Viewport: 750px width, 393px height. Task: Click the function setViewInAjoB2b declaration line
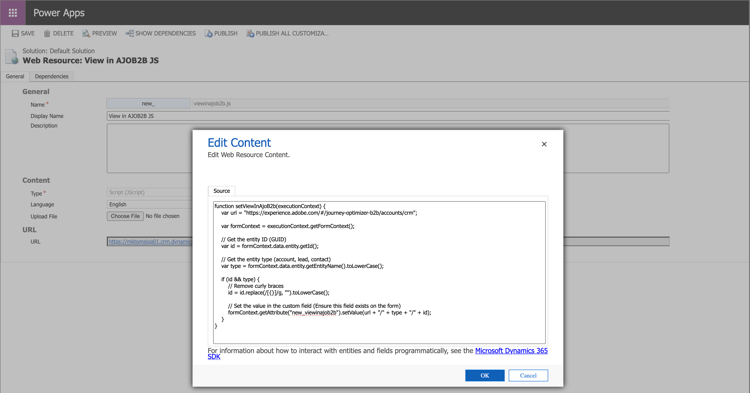pos(270,206)
